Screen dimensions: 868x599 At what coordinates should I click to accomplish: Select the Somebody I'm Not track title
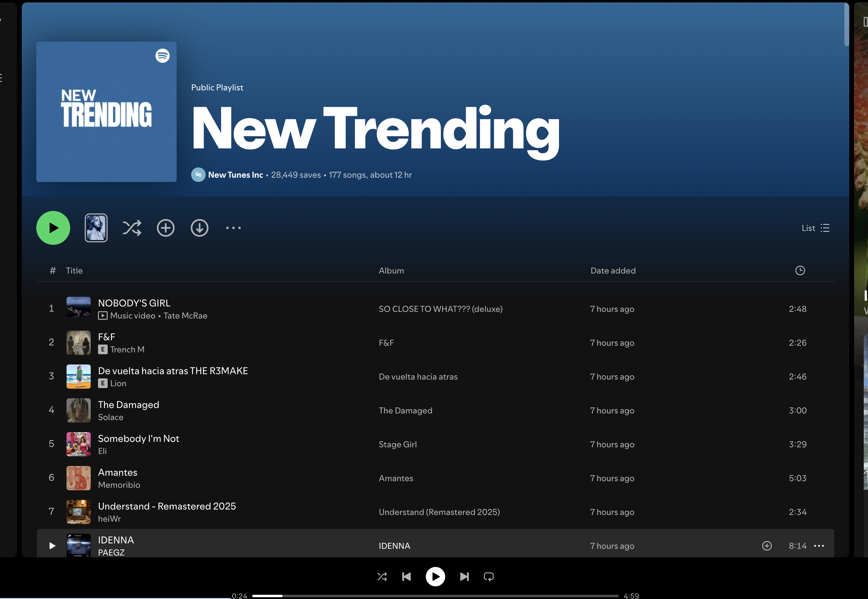139,438
